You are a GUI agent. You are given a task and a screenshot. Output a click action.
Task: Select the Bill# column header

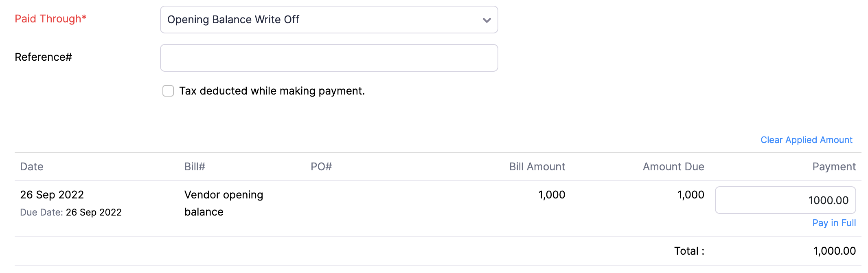point(195,167)
